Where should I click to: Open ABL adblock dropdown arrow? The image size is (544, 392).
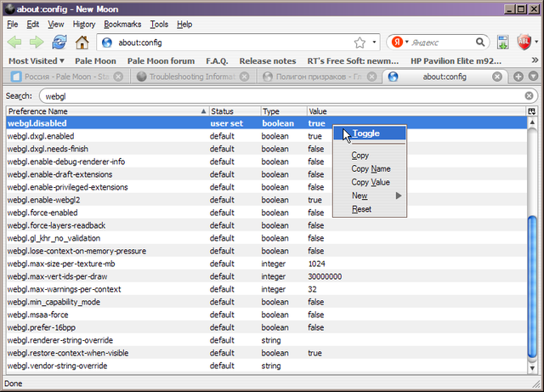click(536, 43)
